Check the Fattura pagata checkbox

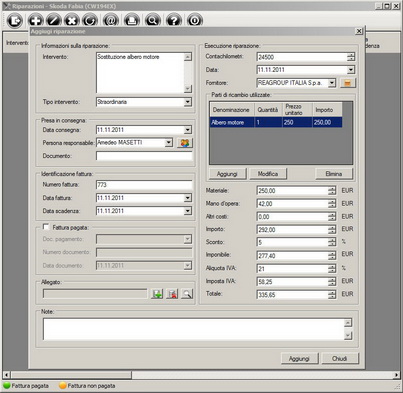46,227
